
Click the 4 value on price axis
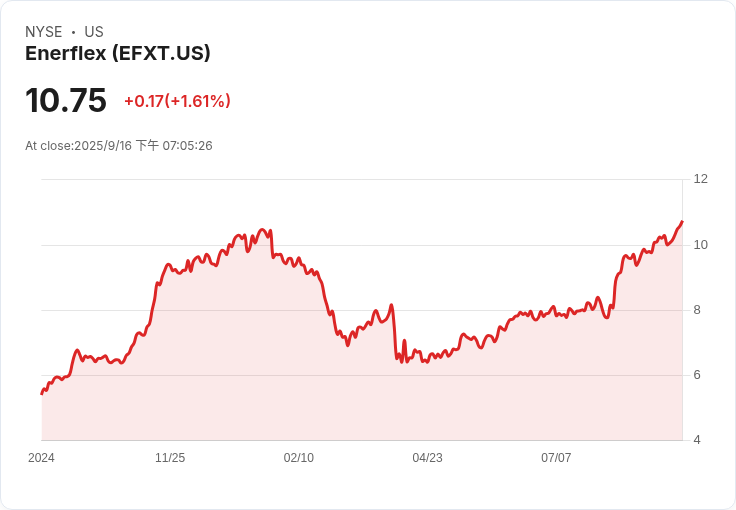tap(697, 440)
